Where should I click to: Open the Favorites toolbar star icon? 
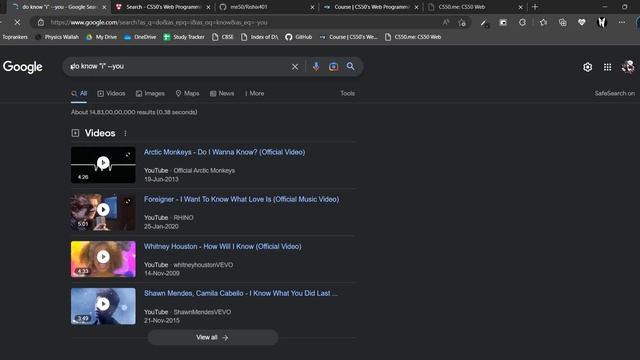(x=543, y=22)
